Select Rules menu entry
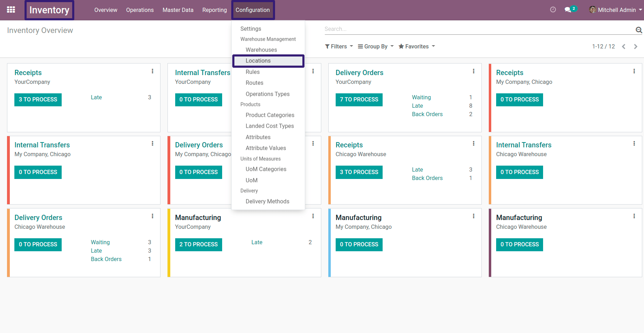 click(x=253, y=72)
